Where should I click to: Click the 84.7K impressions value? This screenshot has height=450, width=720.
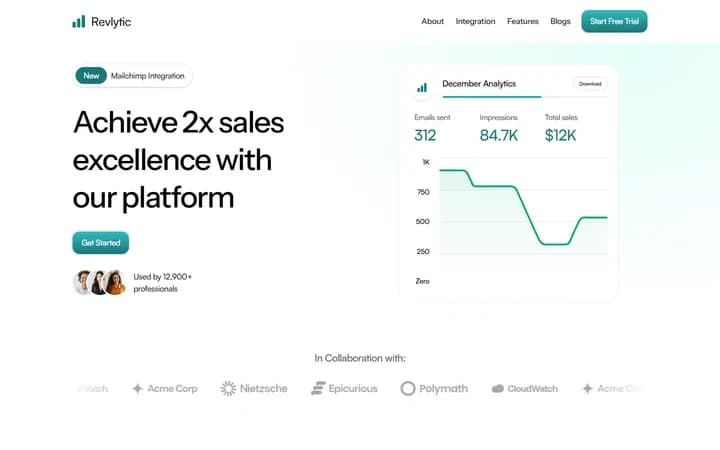499,135
